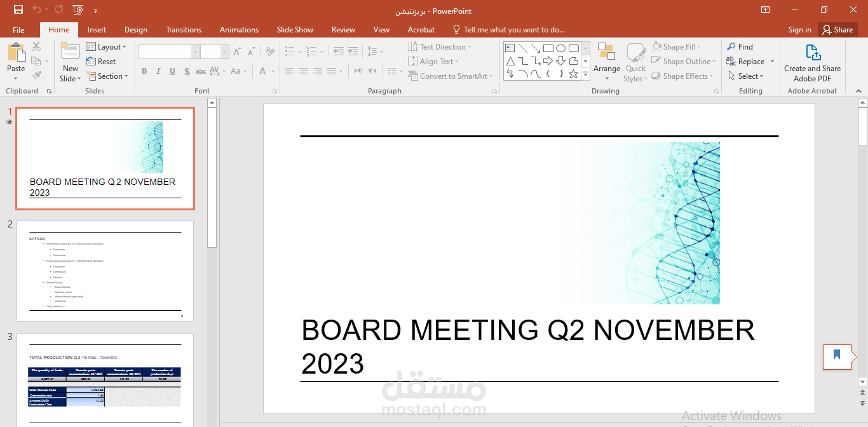This screenshot has width=868, height=427.
Task: Click the Format Painter brush icon
Action: (x=36, y=76)
